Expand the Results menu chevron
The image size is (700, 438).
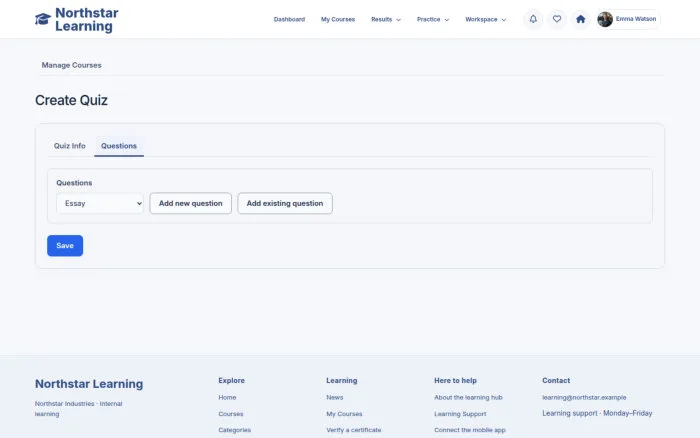[x=399, y=20]
